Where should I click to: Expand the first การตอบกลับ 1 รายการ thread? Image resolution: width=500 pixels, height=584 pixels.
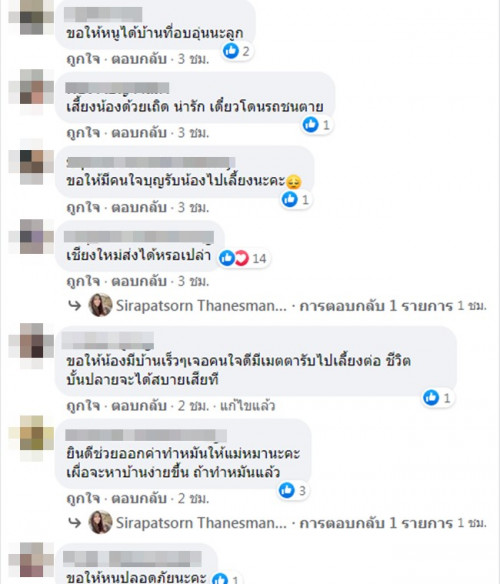click(x=376, y=306)
